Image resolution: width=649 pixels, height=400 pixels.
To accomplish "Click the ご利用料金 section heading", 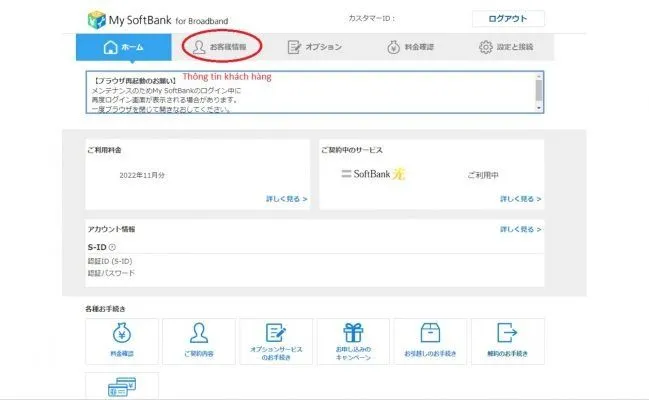I will click(x=104, y=150).
